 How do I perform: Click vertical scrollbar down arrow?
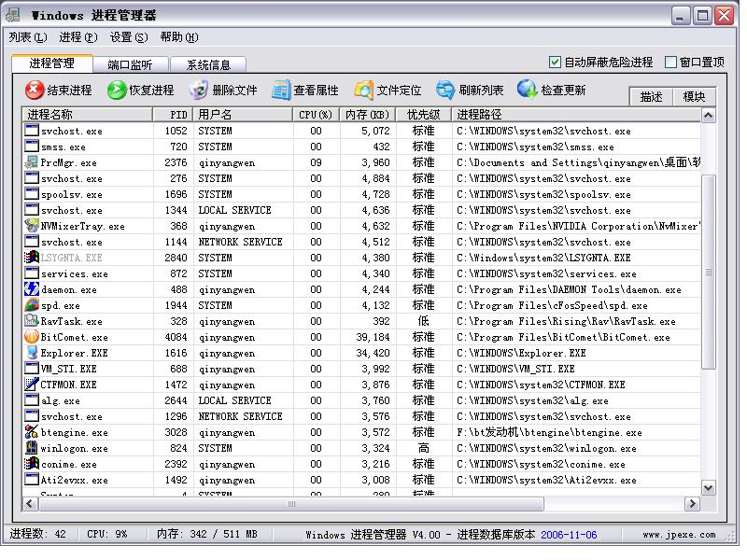709,488
